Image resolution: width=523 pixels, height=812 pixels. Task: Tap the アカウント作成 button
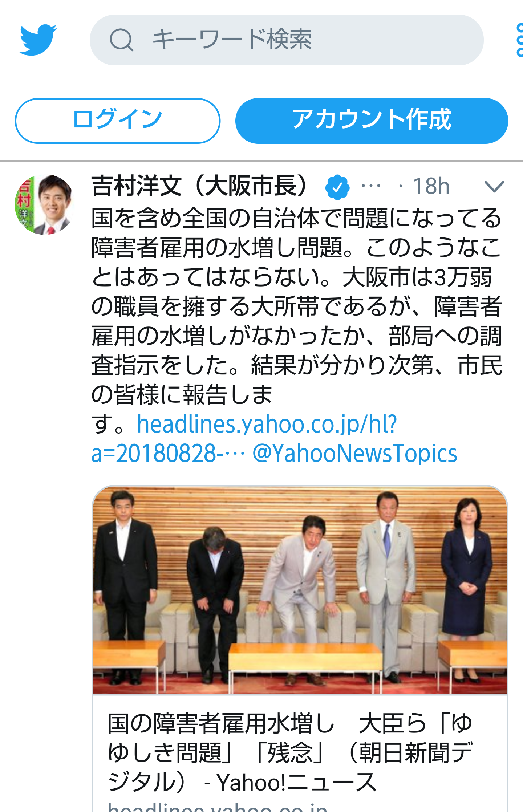372,121
